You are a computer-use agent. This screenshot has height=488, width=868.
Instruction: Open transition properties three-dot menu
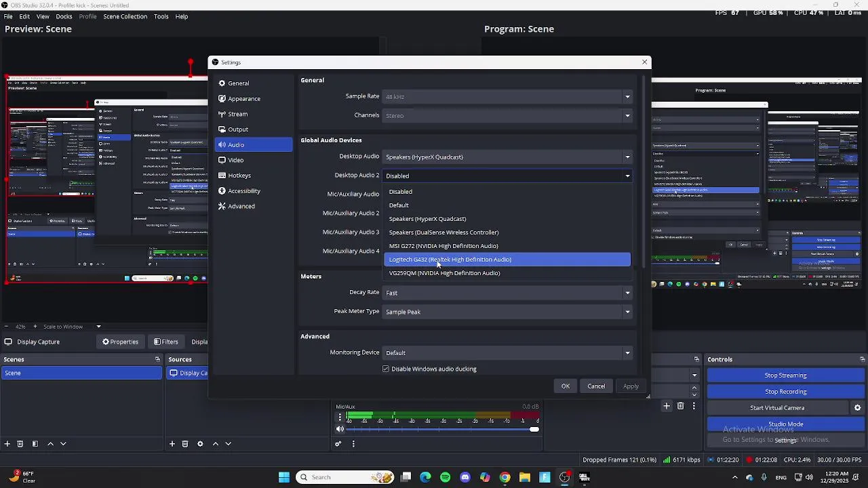[694, 406]
